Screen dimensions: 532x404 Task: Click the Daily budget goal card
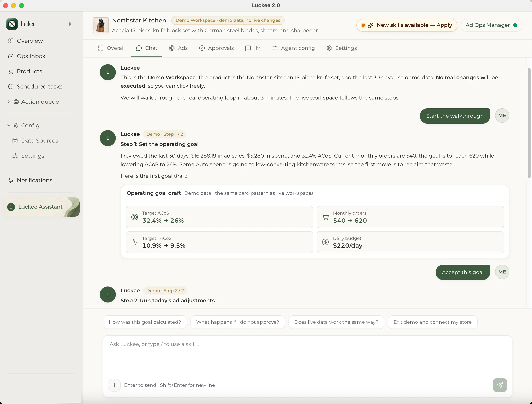410,242
